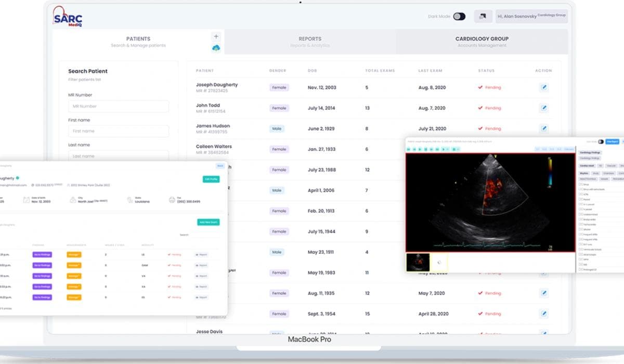The height and width of the screenshot is (364, 624).
Task: Check the Bradycardia checkbox
Action: (x=580, y=219)
